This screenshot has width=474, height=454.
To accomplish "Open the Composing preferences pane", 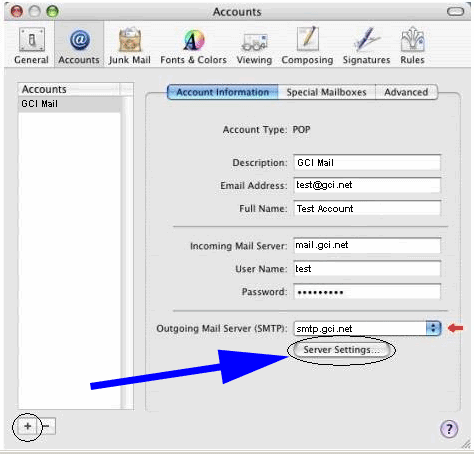I will 307,46.
